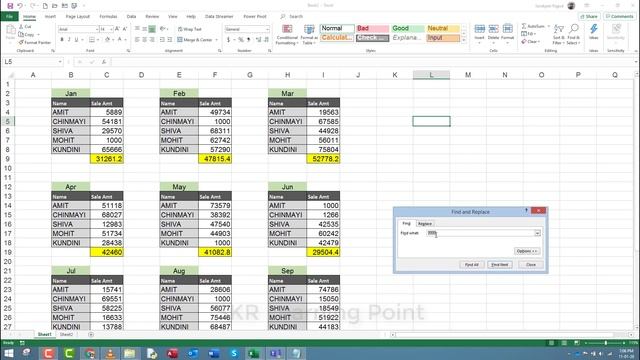Viewport: 640px width, 360px height.
Task: Open Conditional Formatting
Action: tap(287, 35)
